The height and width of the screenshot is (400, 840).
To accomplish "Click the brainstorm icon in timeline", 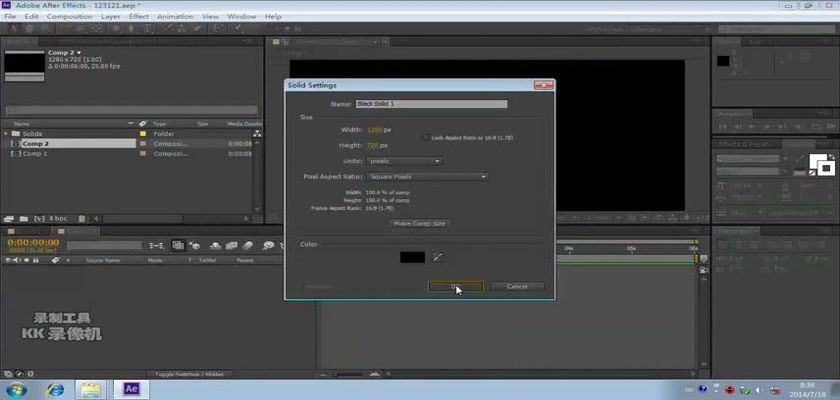I will click(268, 245).
